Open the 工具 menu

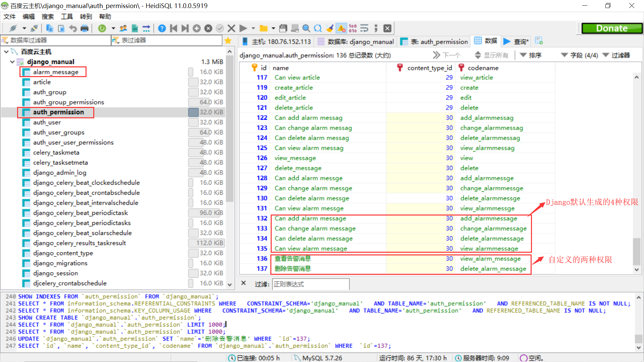tap(67, 16)
